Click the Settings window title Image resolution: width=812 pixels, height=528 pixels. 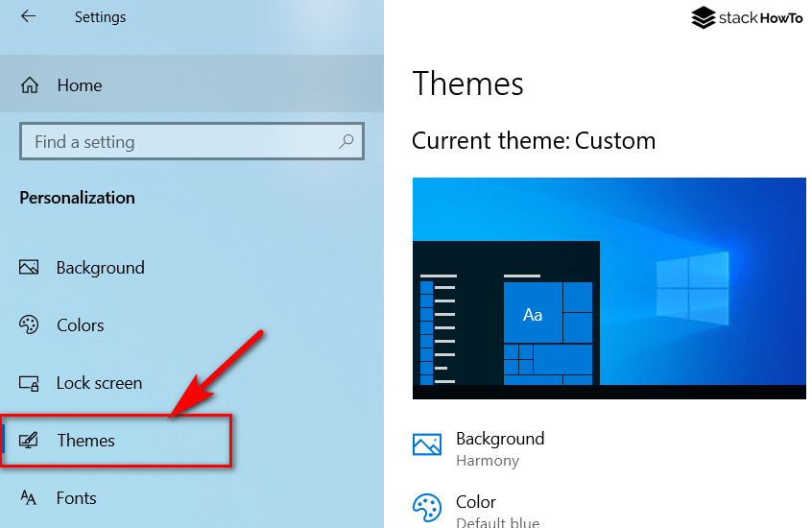100,17
